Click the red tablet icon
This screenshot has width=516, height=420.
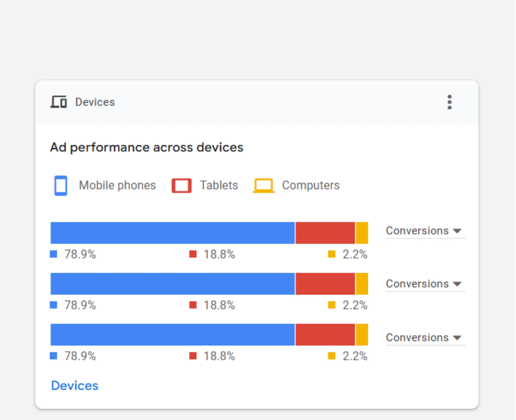pyautogui.click(x=181, y=186)
